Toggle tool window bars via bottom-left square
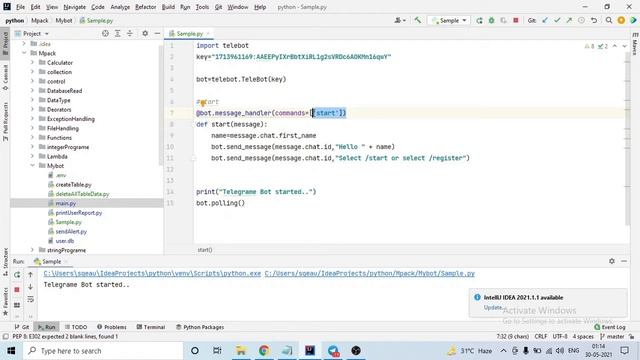This screenshot has width=640, height=360. click(5, 336)
